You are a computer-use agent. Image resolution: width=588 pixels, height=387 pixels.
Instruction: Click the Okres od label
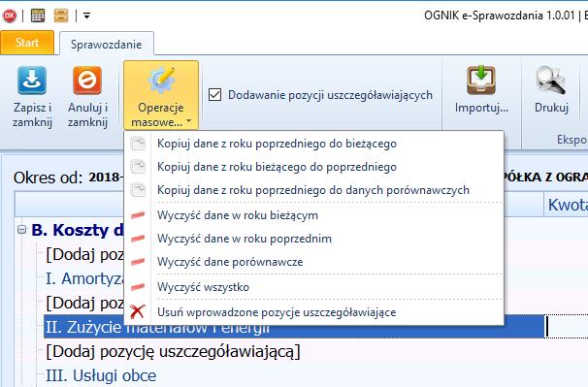tap(48, 177)
